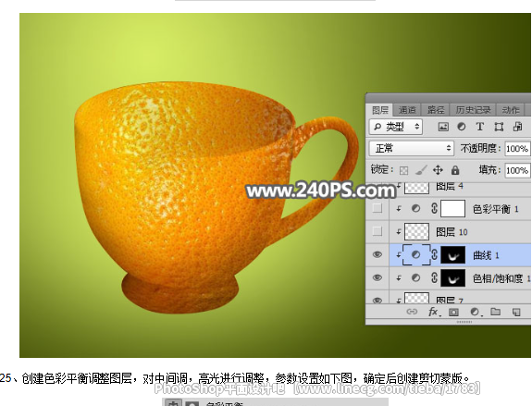The height and width of the screenshot is (406, 532).
Task: Switch to the 历史记录 tab
Action: [473, 110]
